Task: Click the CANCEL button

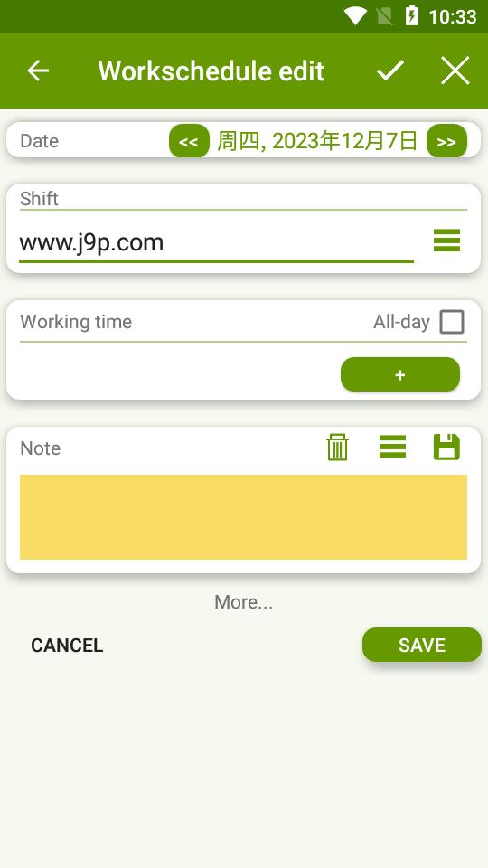Action: [x=67, y=645]
